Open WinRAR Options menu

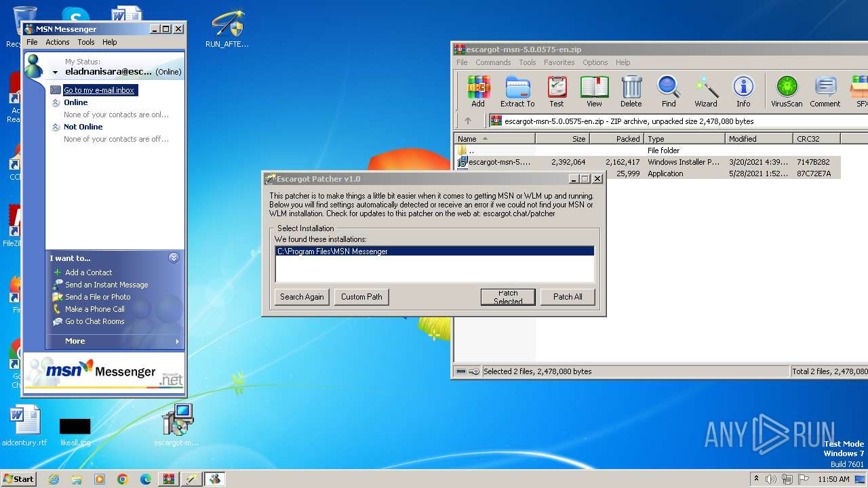595,62
